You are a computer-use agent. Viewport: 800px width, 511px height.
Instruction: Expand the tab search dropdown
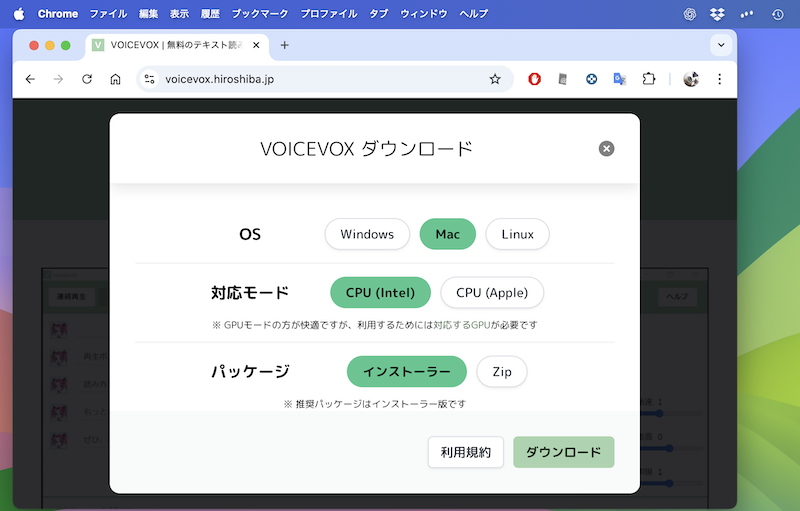click(x=721, y=45)
